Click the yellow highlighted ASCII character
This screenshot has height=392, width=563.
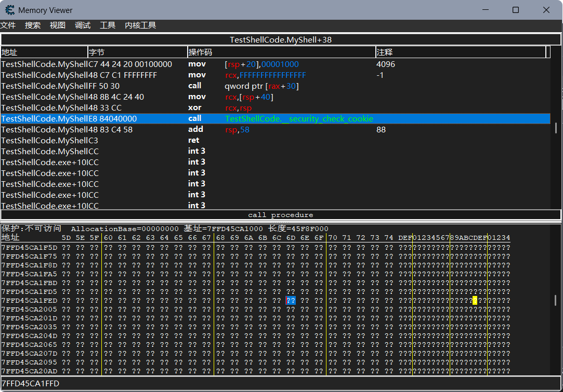tap(475, 301)
